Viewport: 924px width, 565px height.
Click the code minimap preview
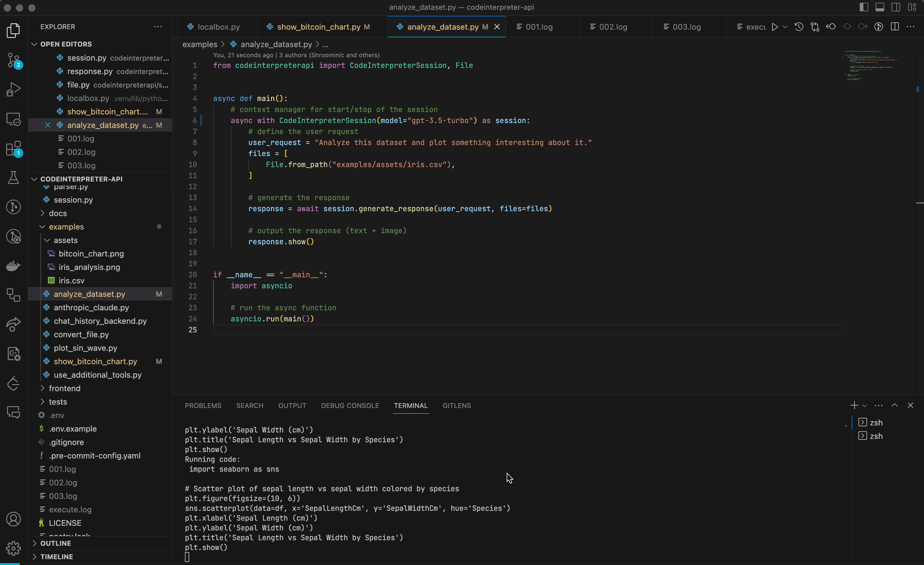870,65
